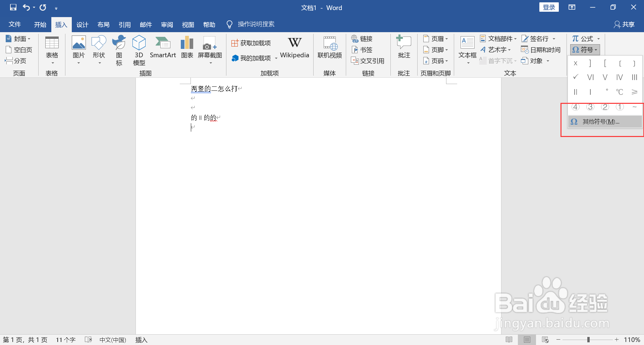This screenshot has height=345, width=644.
Task: Insert the circled number ② symbol
Action: pos(605,107)
